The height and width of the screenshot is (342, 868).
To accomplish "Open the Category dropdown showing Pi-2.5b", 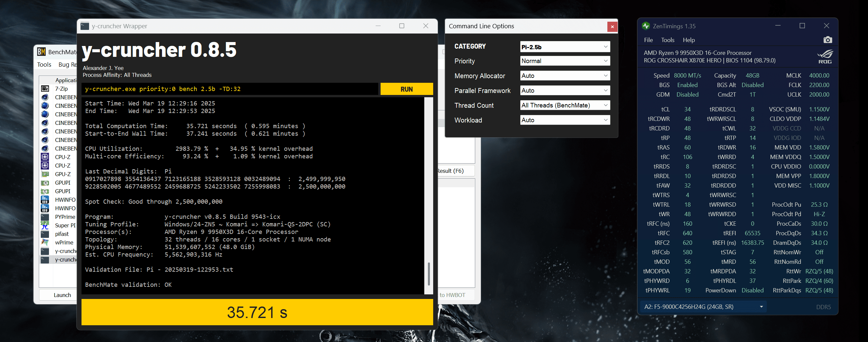I will tap(565, 47).
